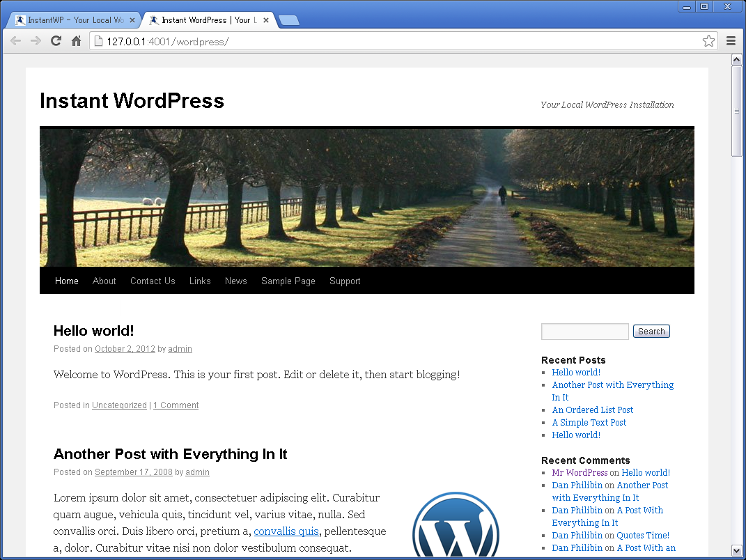
Task: Click the October 2, 2012 date link
Action: [x=125, y=349]
